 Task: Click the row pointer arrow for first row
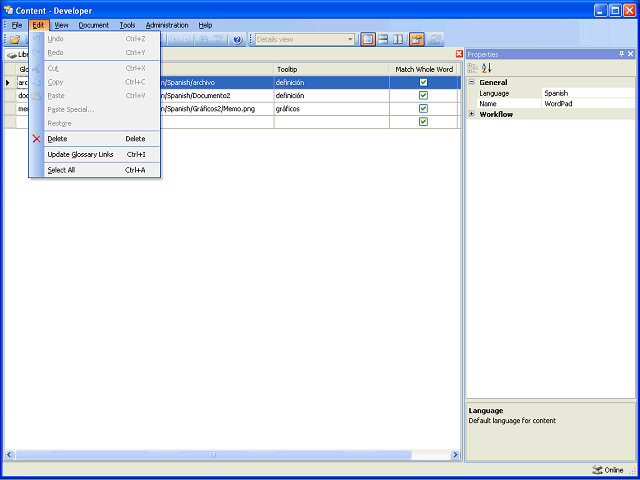pos(8,82)
